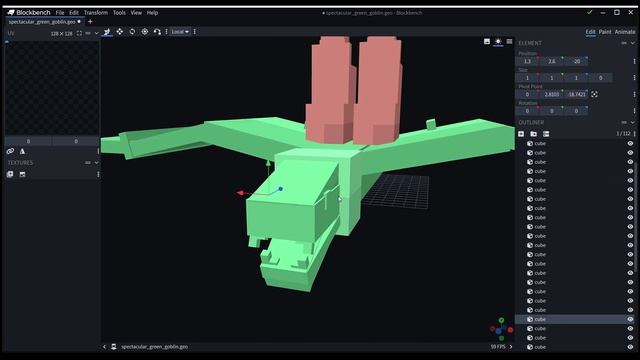Click Pivot Point Z field -18.7421
640x360 pixels.
576,94
